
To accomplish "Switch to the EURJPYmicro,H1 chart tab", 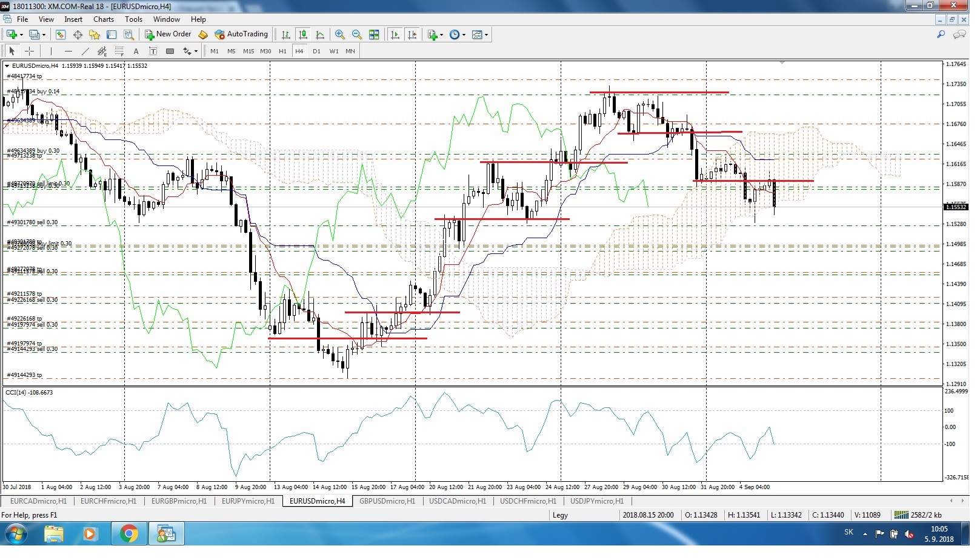I will click(x=248, y=501).
